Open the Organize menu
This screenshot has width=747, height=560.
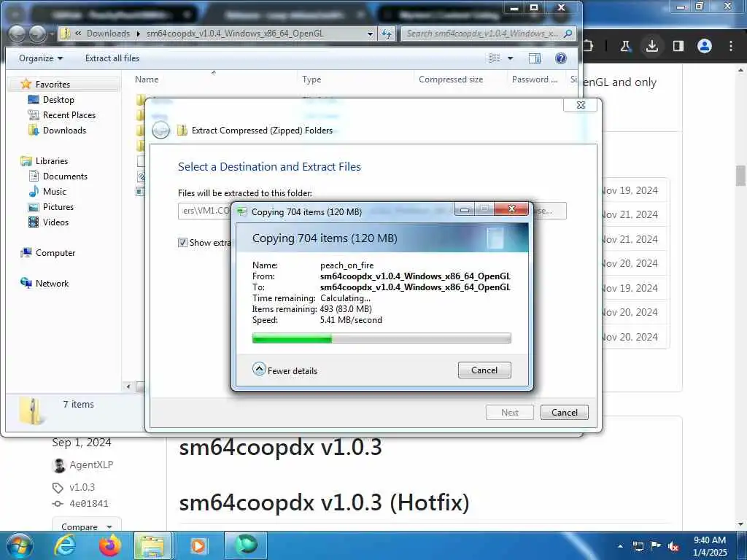(41, 58)
